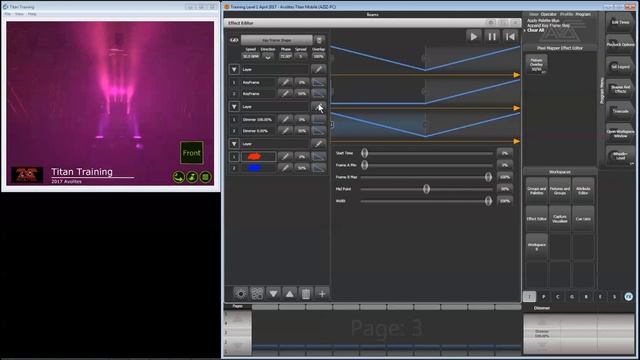Viewport: 640px width, 360px height.
Task: Open curve selector for KeyFrame 2
Action: (318, 93)
